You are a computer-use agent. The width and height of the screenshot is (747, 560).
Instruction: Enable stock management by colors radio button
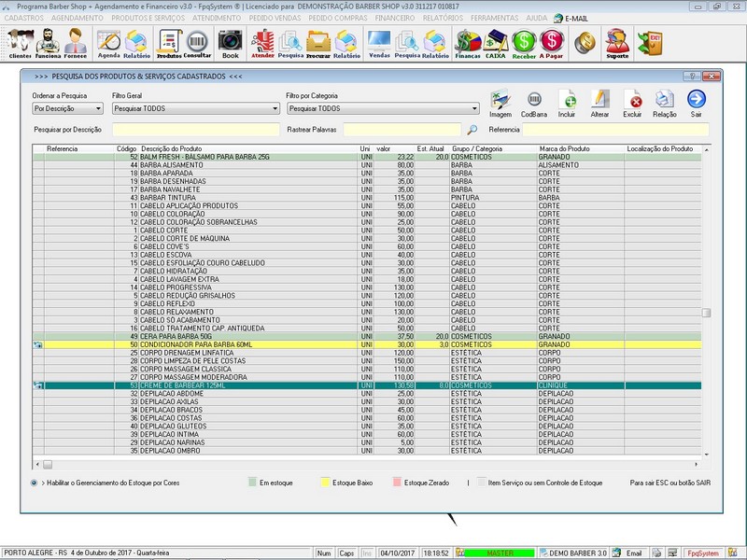tap(35, 483)
